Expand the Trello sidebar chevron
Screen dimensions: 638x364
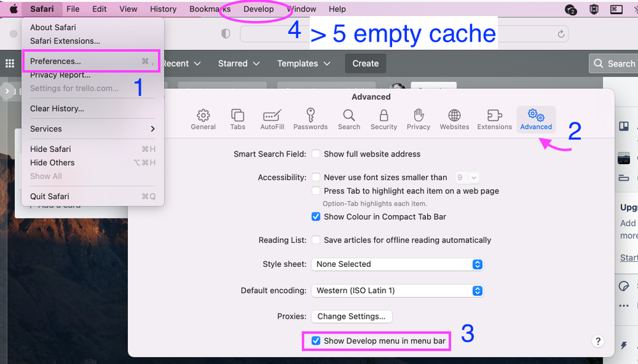click(x=7, y=91)
